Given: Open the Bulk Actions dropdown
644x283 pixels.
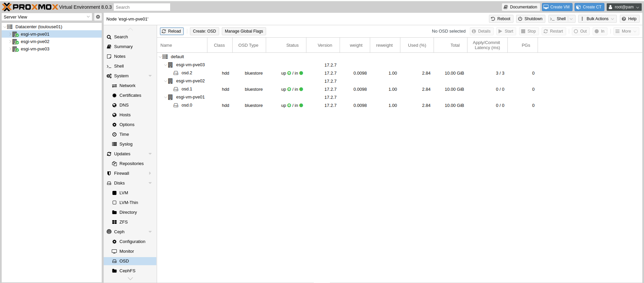Looking at the screenshot, I should click(597, 19).
